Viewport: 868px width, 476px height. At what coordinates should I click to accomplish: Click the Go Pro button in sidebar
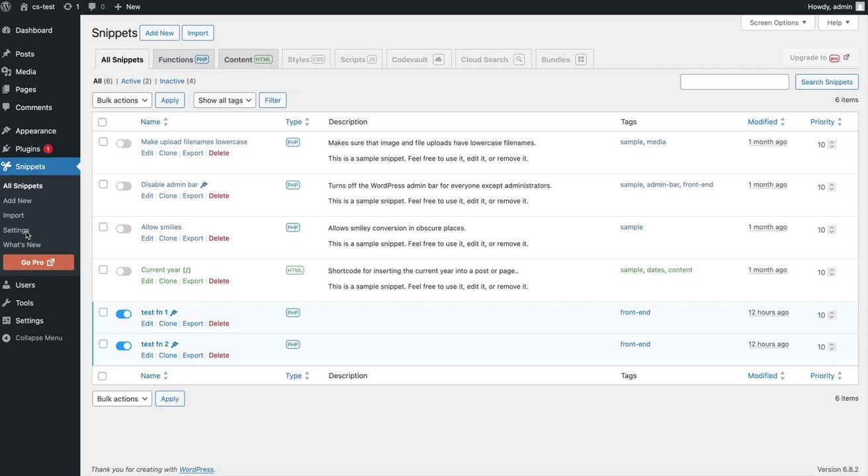point(38,262)
